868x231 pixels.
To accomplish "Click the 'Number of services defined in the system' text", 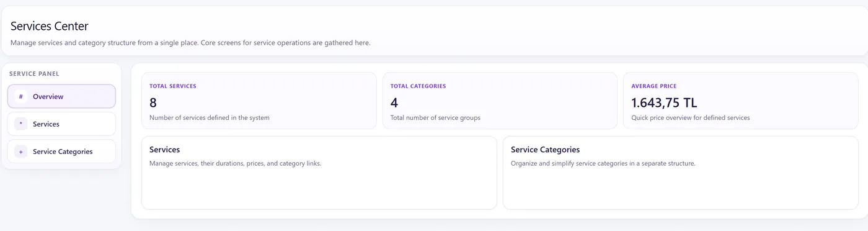I will (x=210, y=117).
